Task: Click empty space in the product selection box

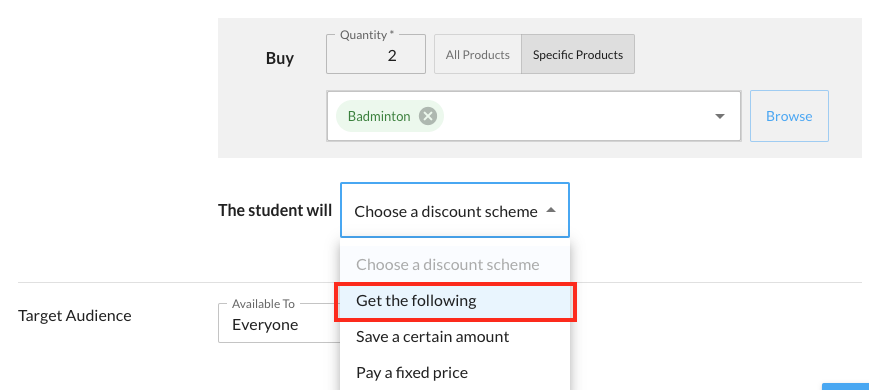Action: (576, 116)
